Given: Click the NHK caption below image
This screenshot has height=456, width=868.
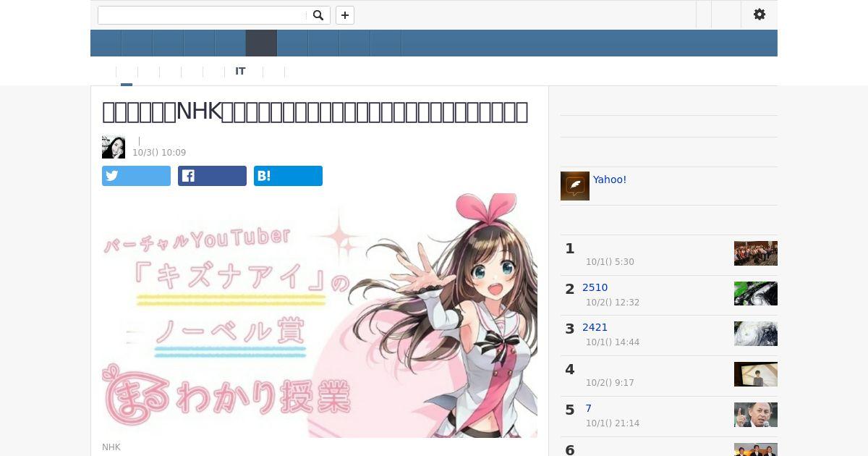Looking at the screenshot, I should pyautogui.click(x=111, y=447).
